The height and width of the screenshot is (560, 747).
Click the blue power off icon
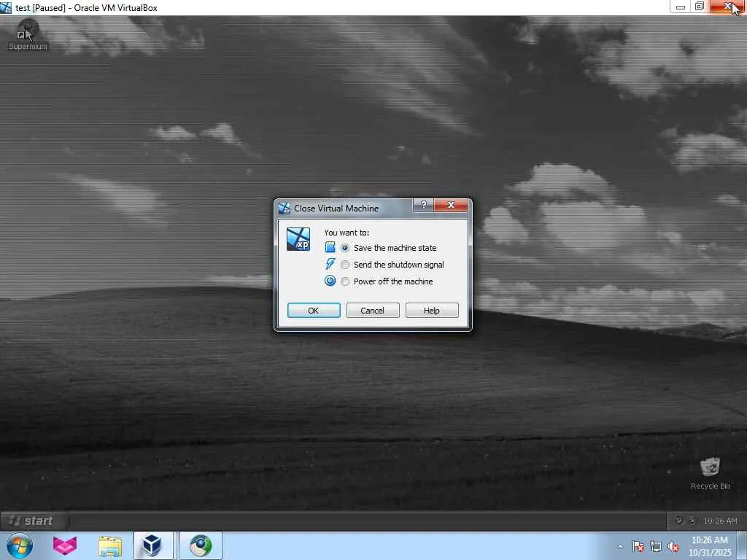tap(330, 281)
